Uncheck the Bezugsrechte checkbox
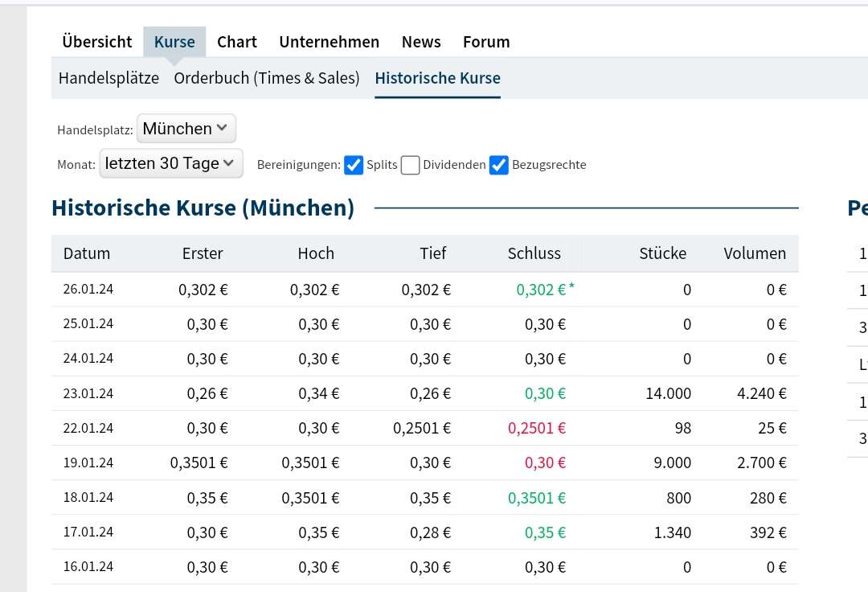 point(499,165)
